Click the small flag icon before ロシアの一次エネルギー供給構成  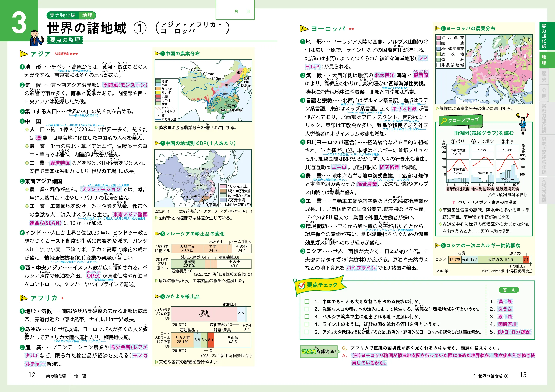point(437,246)
